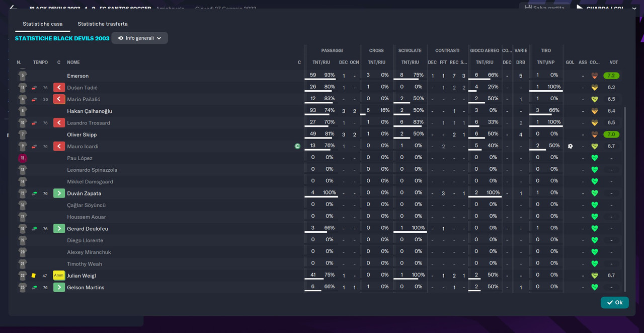
Task: Click Gerard Deulofeu's green substituted-on chevron box
Action: (59, 229)
